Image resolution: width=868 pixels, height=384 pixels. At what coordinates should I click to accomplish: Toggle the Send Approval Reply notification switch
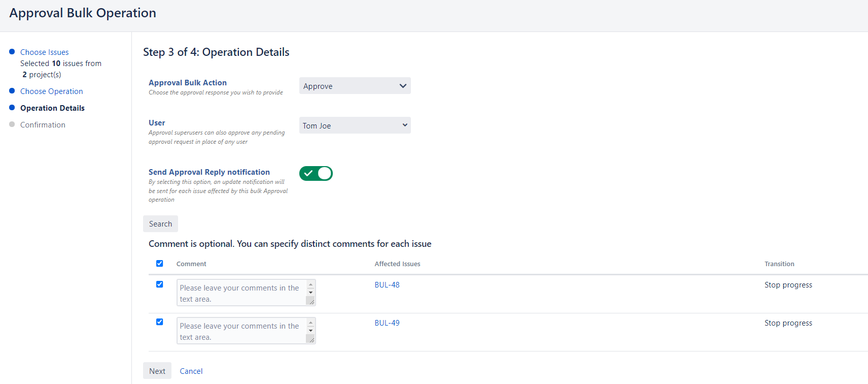(x=316, y=174)
